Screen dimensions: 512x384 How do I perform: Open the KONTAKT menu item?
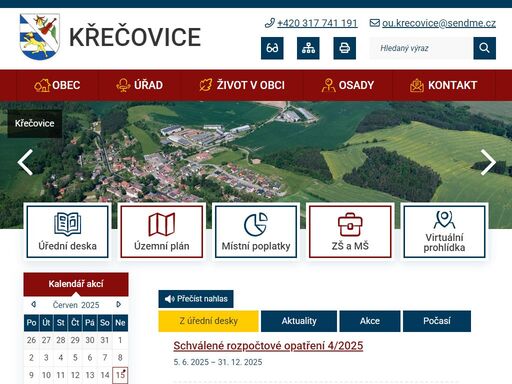pyautogui.click(x=444, y=85)
